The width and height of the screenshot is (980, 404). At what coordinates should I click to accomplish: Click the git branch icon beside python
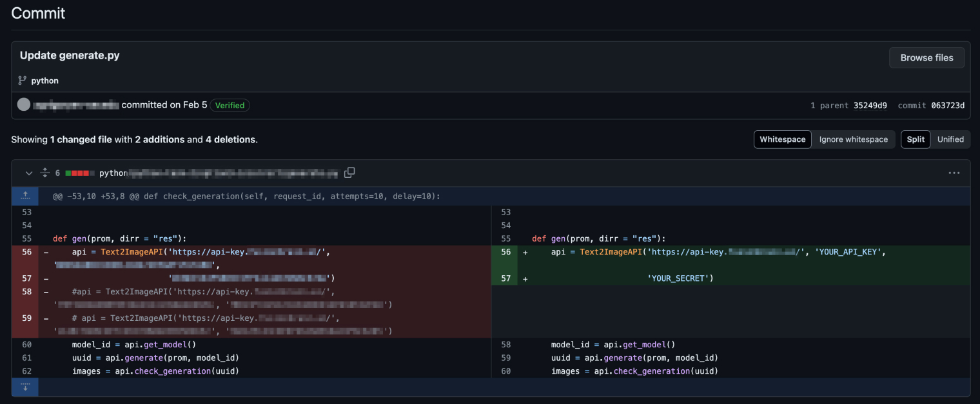coord(23,81)
